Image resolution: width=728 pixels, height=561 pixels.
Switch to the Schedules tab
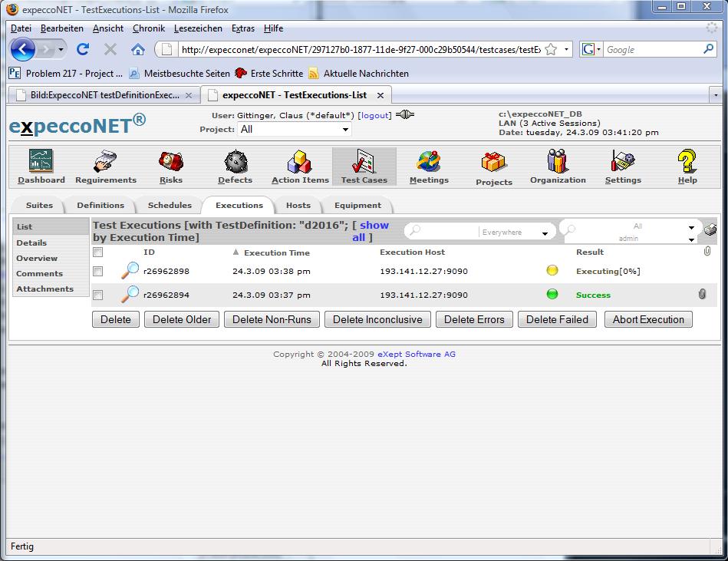pyautogui.click(x=170, y=206)
